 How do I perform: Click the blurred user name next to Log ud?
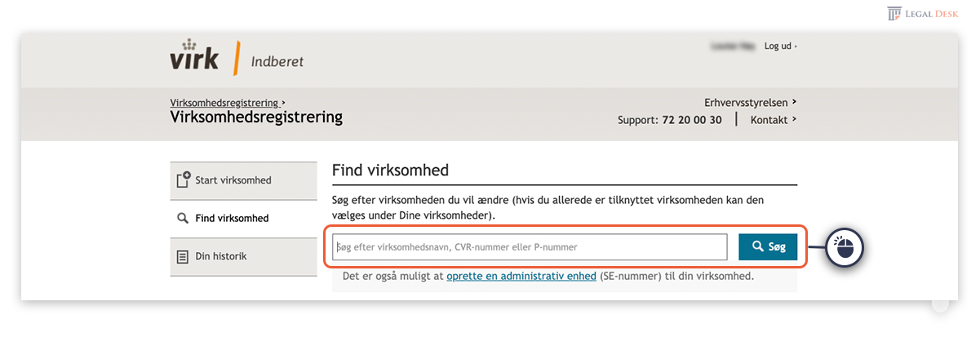pyautogui.click(x=735, y=46)
